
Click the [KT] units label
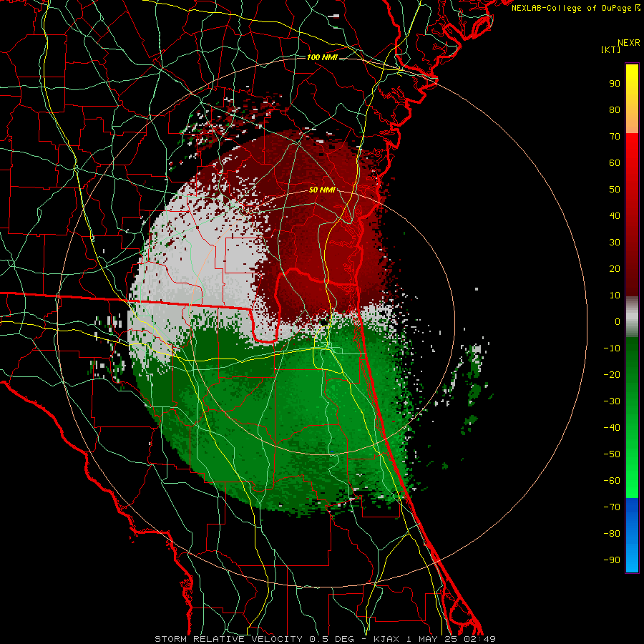click(x=611, y=49)
